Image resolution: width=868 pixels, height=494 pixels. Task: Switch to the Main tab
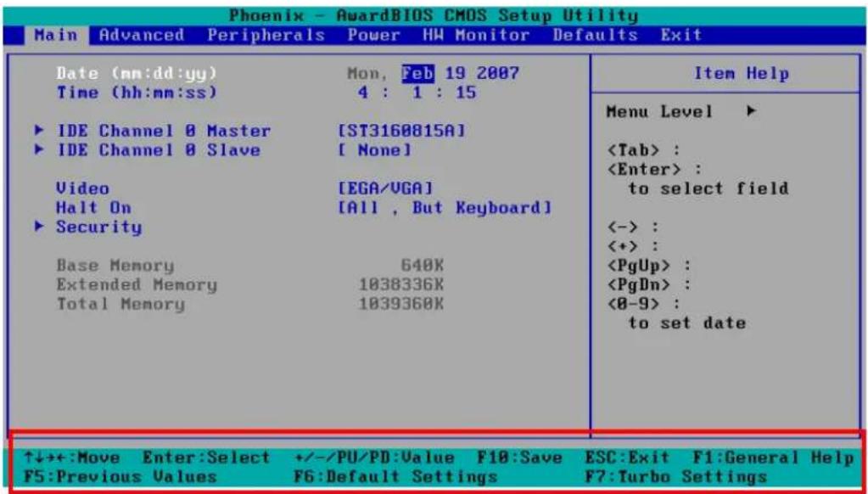[57, 36]
